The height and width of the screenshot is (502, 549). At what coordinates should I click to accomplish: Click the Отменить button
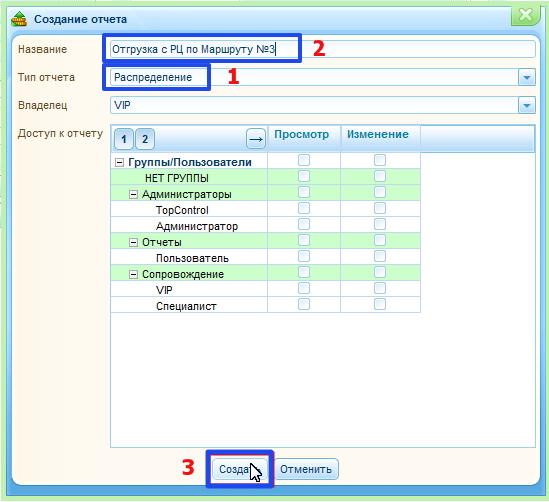click(x=306, y=469)
